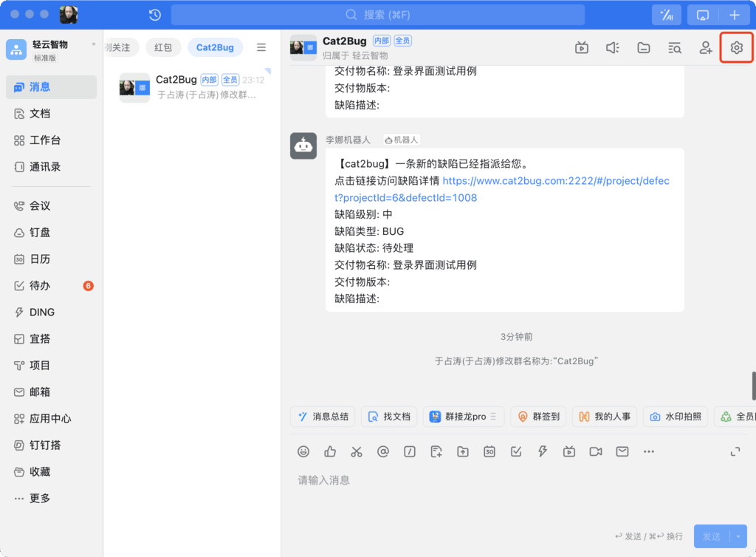
Task: Click the slash command icon
Action: coord(409,451)
